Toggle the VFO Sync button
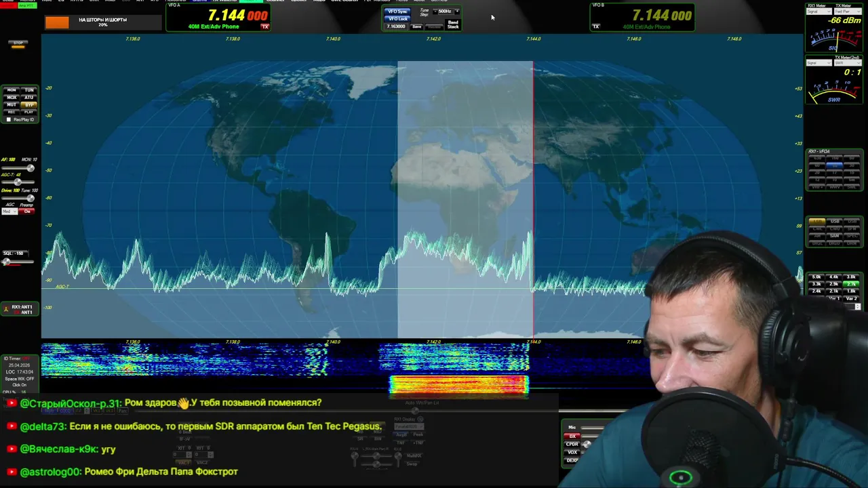The image size is (868, 488). point(397,12)
